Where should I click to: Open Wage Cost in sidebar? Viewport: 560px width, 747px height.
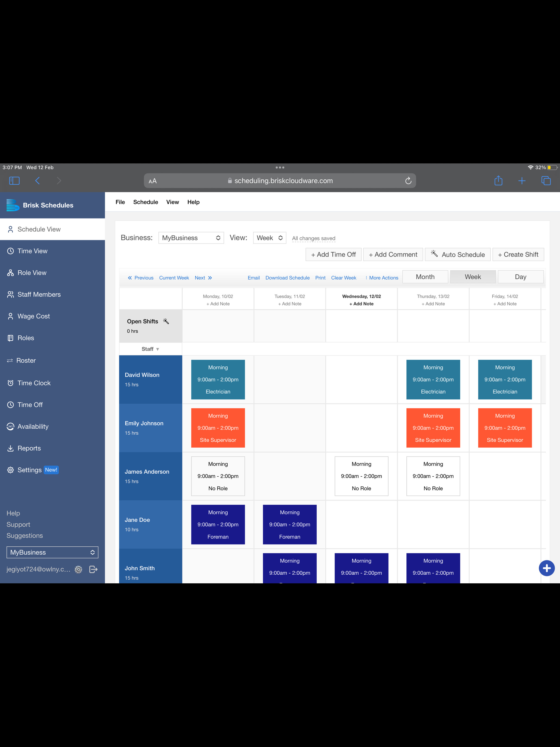[x=52, y=316]
